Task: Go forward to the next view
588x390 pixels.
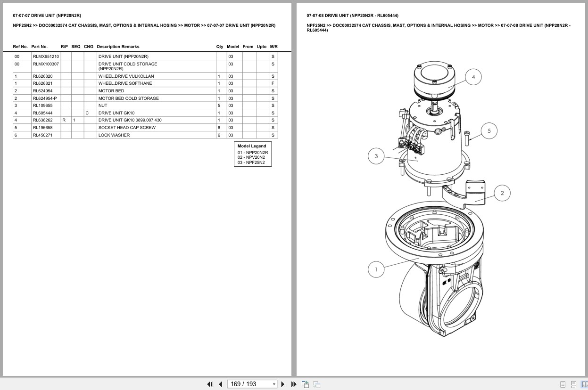Action: pos(317,384)
